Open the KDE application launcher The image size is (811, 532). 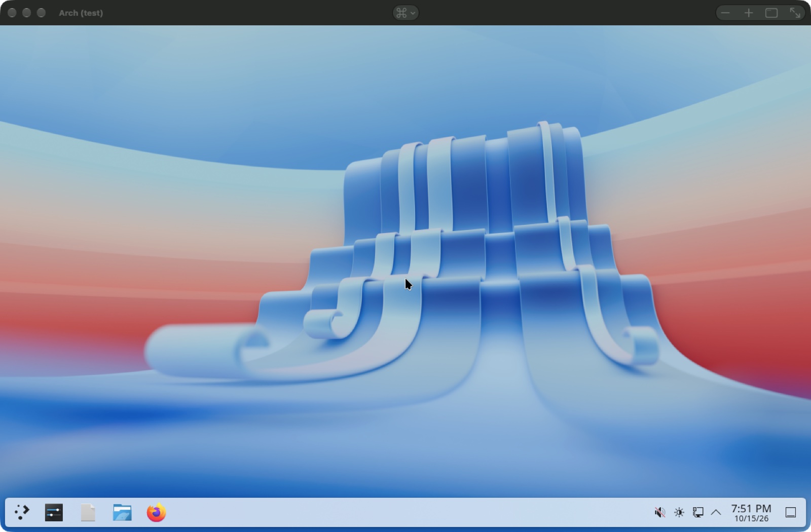[21, 512]
